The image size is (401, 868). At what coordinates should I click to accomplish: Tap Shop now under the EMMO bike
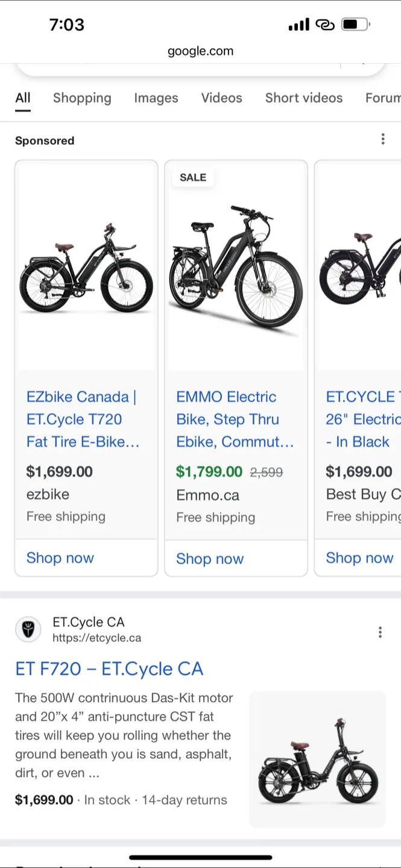tap(209, 558)
